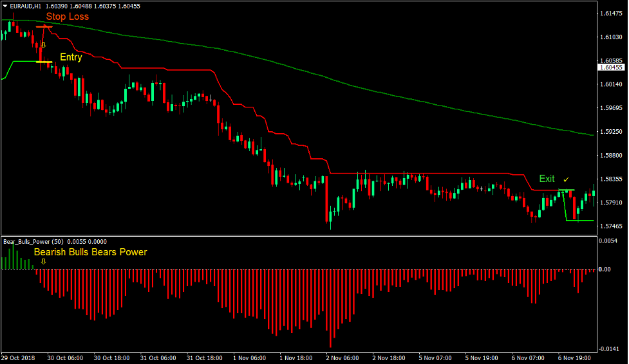Click the 1.57910 price scale label
629x364 pixels.
coord(611,203)
